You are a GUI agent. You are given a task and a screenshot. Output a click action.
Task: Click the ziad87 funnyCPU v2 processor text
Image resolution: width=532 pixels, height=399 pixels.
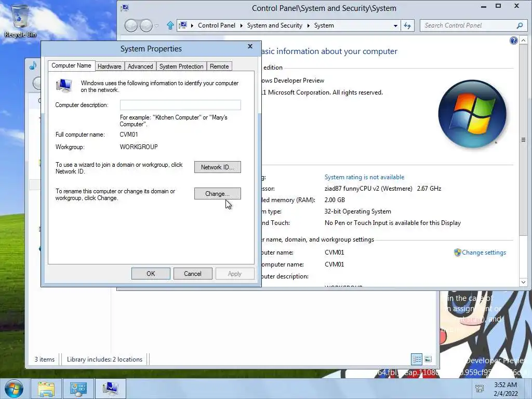[x=368, y=189]
